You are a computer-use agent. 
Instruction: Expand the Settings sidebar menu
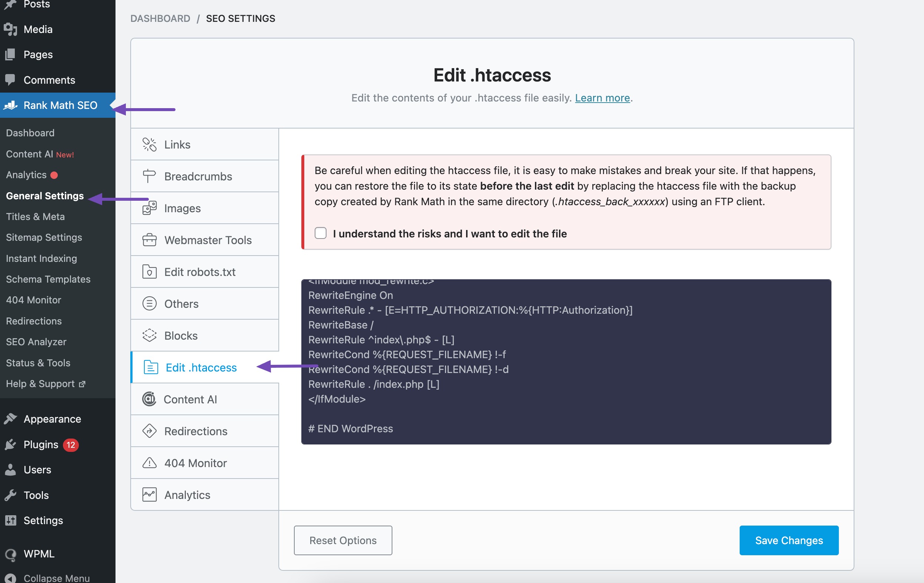pyautogui.click(x=43, y=520)
